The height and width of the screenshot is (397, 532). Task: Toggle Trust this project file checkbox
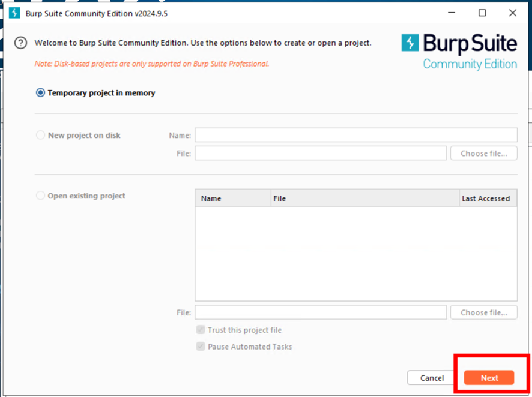pos(201,330)
